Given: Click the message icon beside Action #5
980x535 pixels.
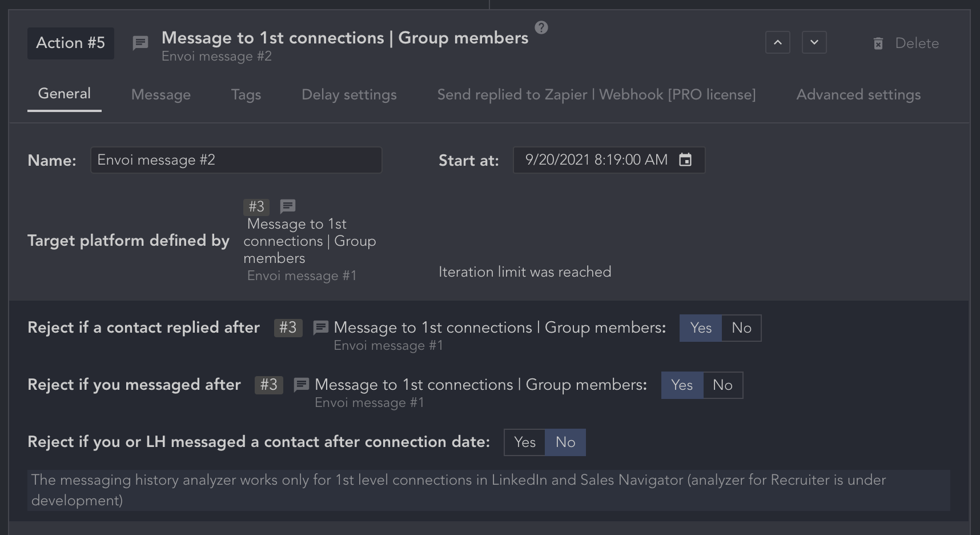Looking at the screenshot, I should 140,43.
